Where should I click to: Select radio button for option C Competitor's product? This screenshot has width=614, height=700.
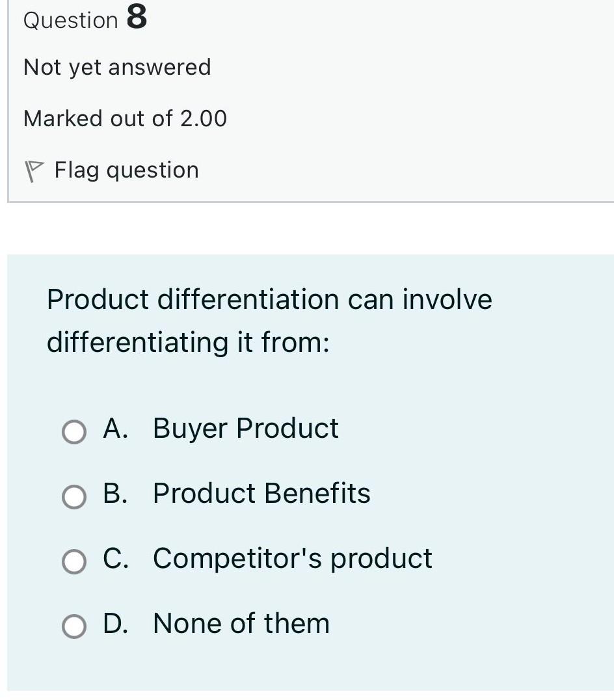pos(73,561)
